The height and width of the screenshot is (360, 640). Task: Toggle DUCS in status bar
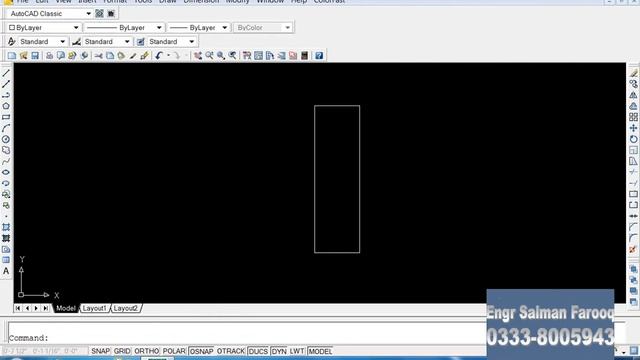pyautogui.click(x=258, y=351)
